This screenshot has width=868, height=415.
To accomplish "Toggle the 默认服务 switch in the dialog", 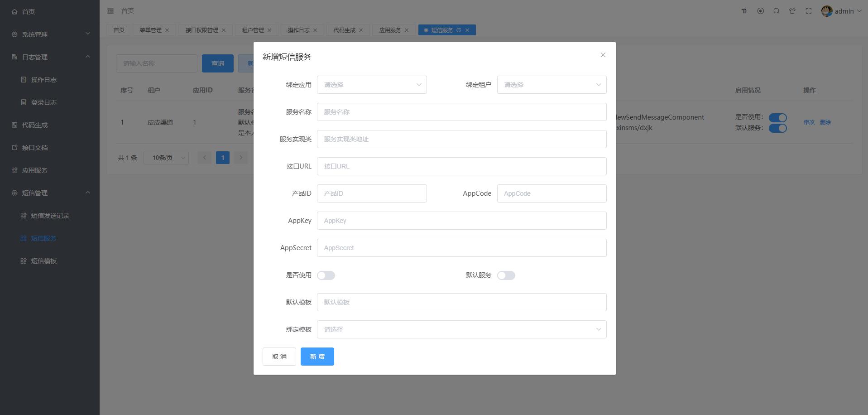I will pyautogui.click(x=506, y=275).
